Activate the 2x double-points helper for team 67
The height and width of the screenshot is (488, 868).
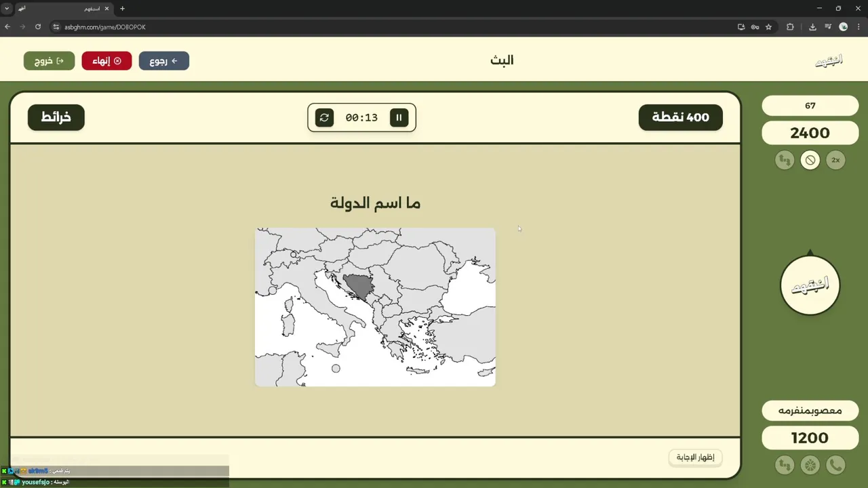coord(835,160)
